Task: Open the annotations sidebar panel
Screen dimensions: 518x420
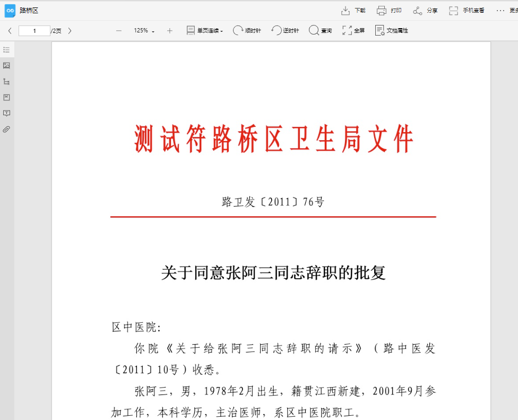Action: pyautogui.click(x=6, y=113)
